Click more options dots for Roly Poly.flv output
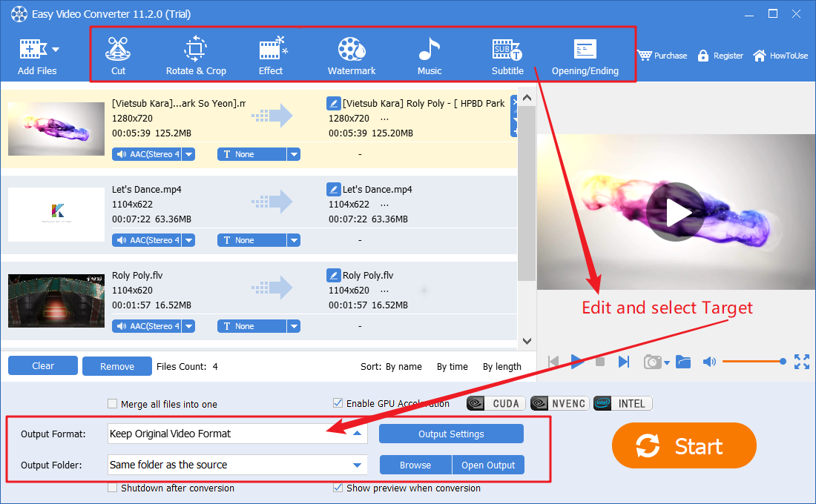 point(384,291)
